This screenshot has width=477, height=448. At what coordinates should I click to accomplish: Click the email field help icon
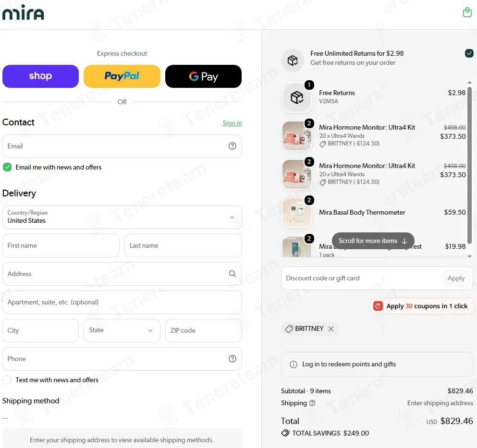232,146
